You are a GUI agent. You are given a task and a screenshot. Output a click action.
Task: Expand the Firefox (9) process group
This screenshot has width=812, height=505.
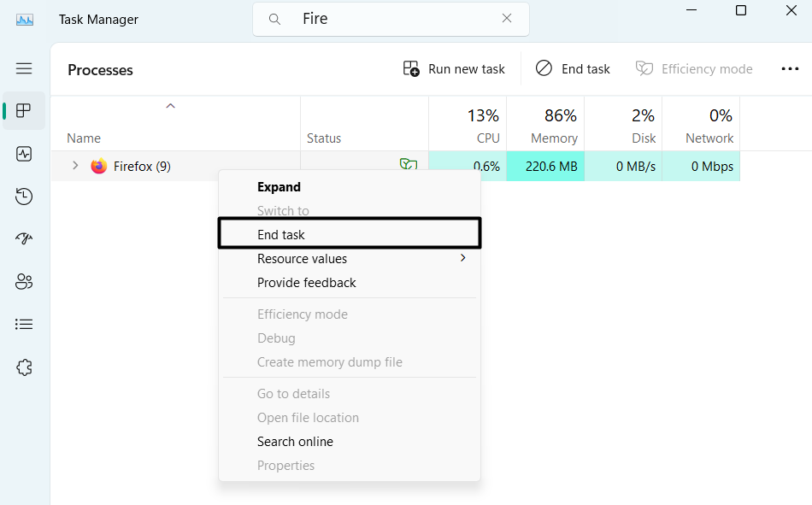tap(75, 166)
